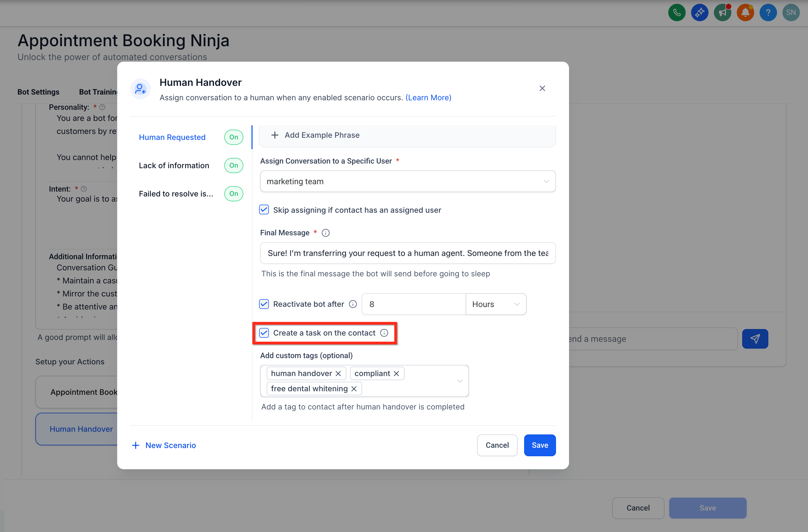The image size is (808, 532).
Task: Select the Failed to resolve is... scenario
Action: click(176, 194)
